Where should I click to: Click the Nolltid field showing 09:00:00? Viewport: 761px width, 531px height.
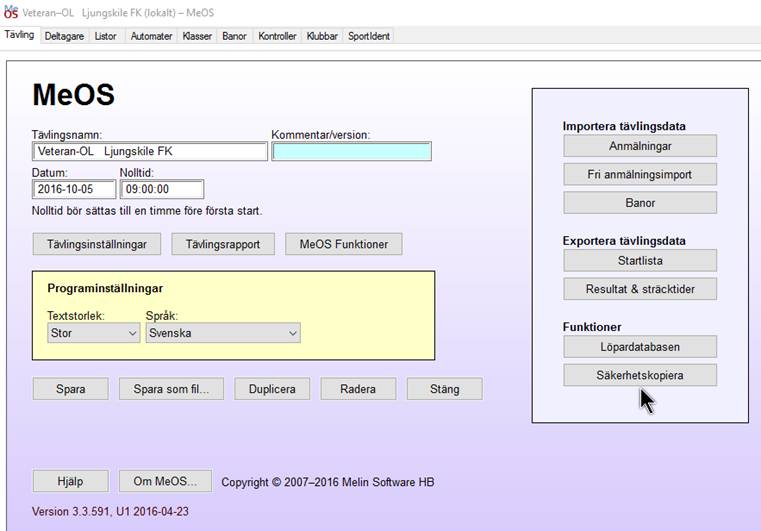click(162, 189)
